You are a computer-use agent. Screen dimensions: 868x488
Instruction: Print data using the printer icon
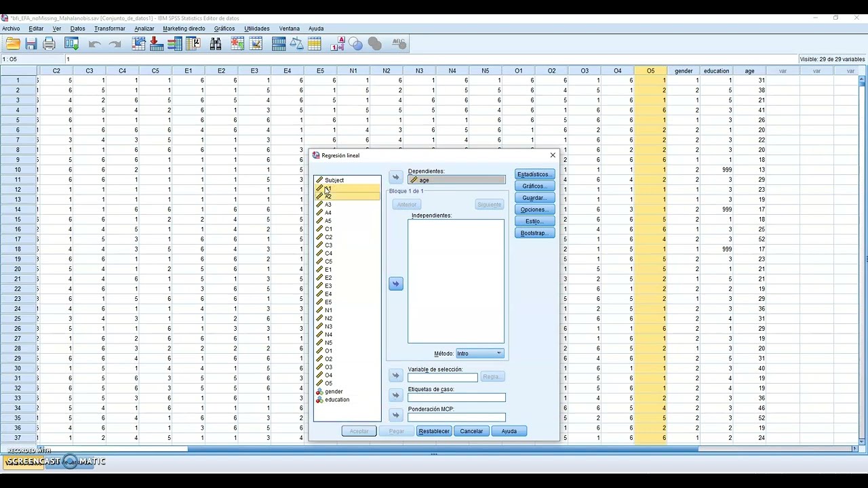click(50, 44)
